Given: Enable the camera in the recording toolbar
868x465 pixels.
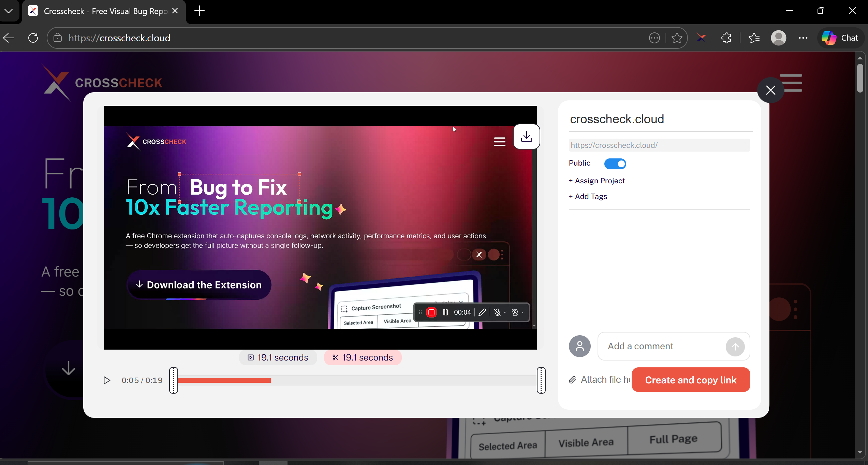Looking at the screenshot, I should click(515, 312).
